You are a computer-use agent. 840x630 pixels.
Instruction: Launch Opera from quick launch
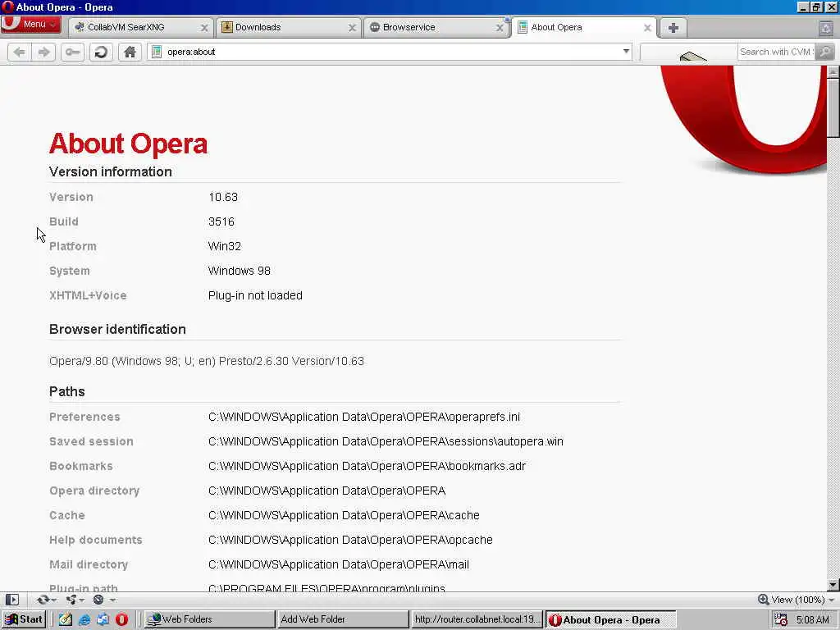tap(121, 619)
